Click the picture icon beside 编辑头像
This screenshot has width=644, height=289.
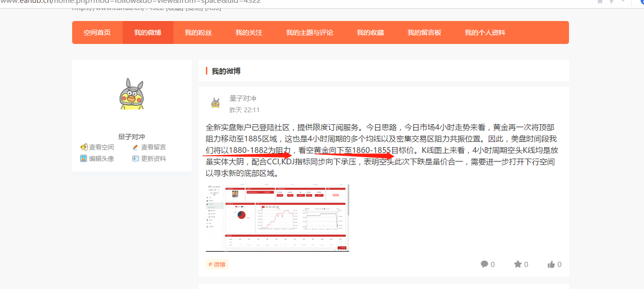[84, 159]
